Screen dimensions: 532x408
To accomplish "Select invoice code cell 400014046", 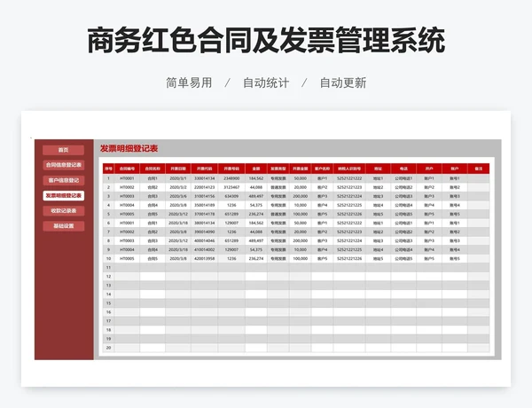I will (x=204, y=240).
